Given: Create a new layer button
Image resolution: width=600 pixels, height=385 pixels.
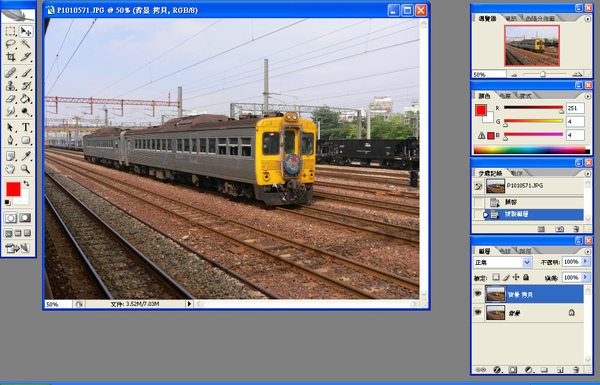Looking at the screenshot, I should (x=560, y=370).
